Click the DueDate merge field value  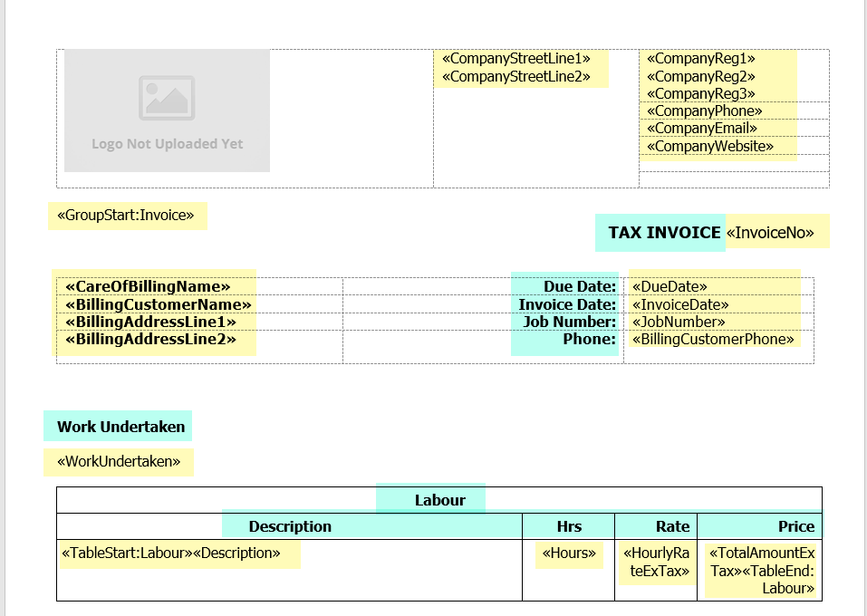pyautogui.click(x=669, y=287)
